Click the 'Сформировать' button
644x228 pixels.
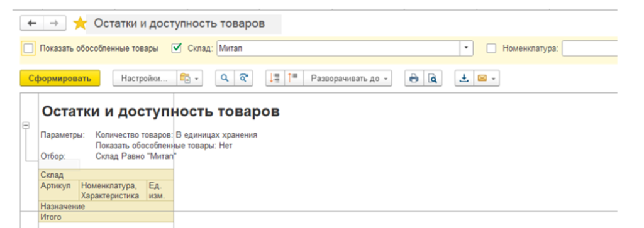[60, 78]
